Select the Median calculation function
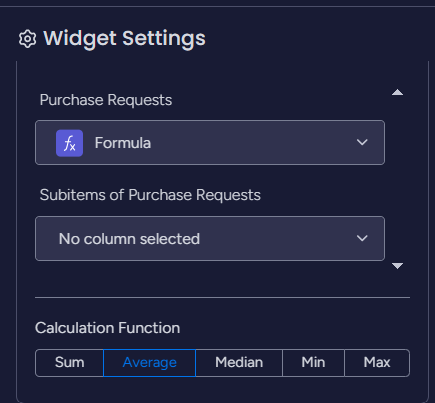 239,363
